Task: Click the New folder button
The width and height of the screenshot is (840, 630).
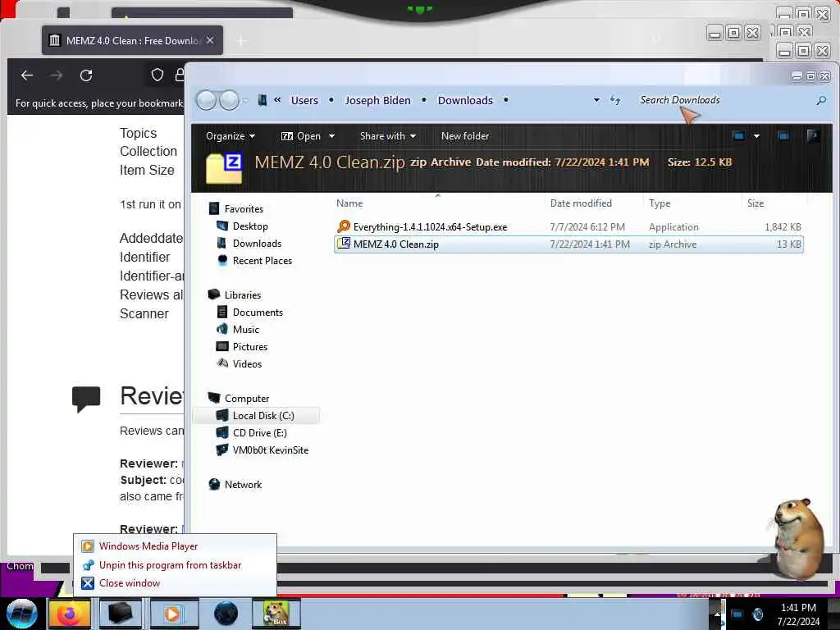Action: pyautogui.click(x=465, y=136)
